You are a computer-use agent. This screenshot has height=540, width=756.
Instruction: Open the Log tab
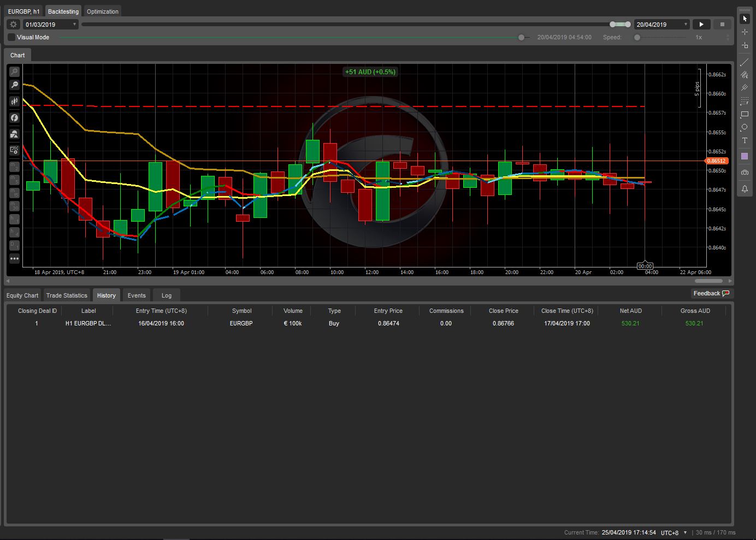pyautogui.click(x=167, y=295)
